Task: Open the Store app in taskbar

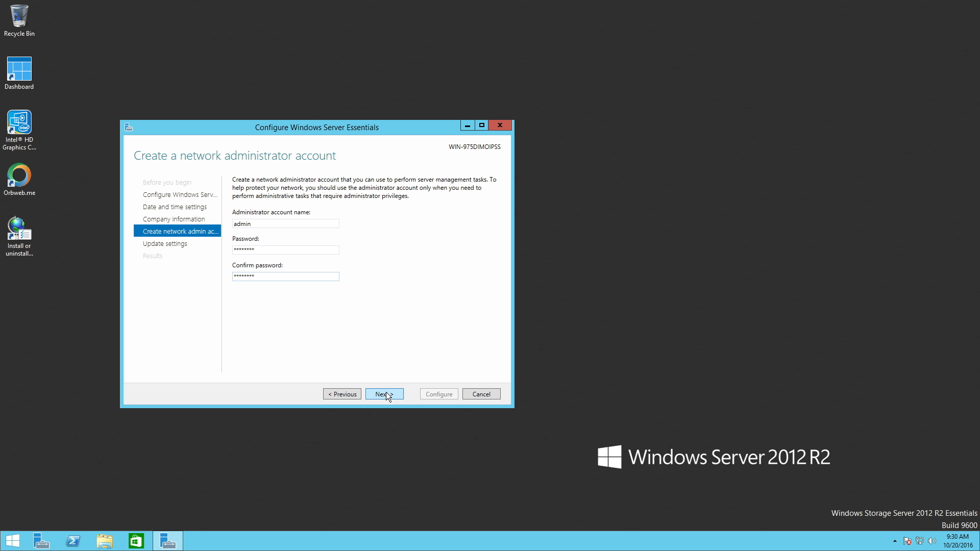Action: [136, 541]
